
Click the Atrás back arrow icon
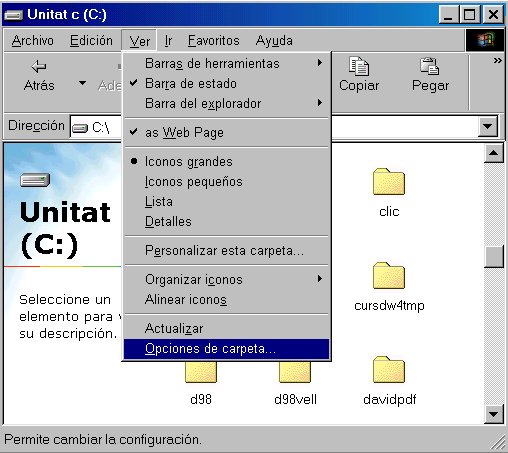point(39,66)
